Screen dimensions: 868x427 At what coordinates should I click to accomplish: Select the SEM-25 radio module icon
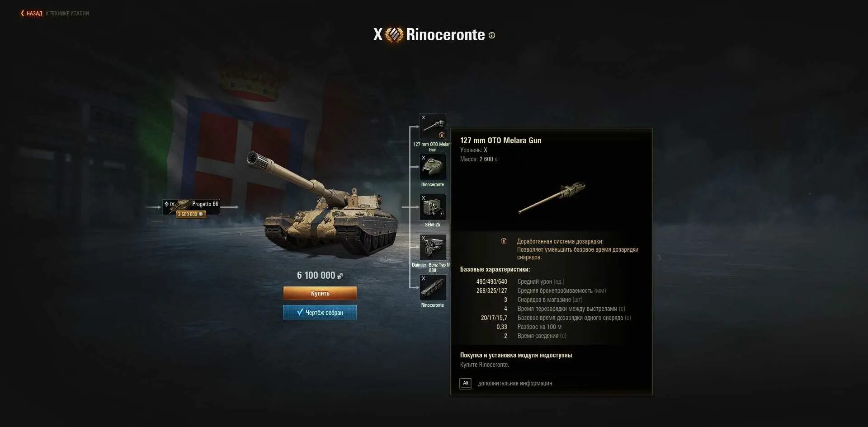[x=433, y=207]
